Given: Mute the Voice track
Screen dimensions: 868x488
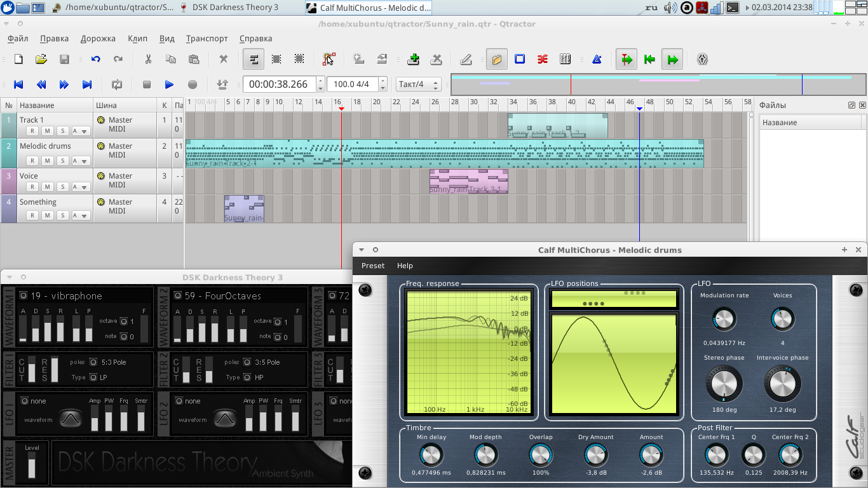Looking at the screenshot, I should pyautogui.click(x=47, y=187).
